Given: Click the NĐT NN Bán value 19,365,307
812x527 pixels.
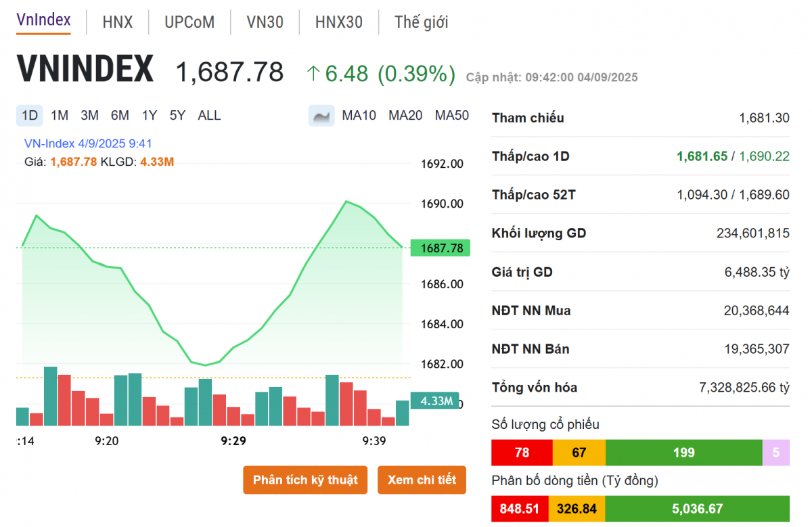Looking at the screenshot, I should tap(757, 350).
